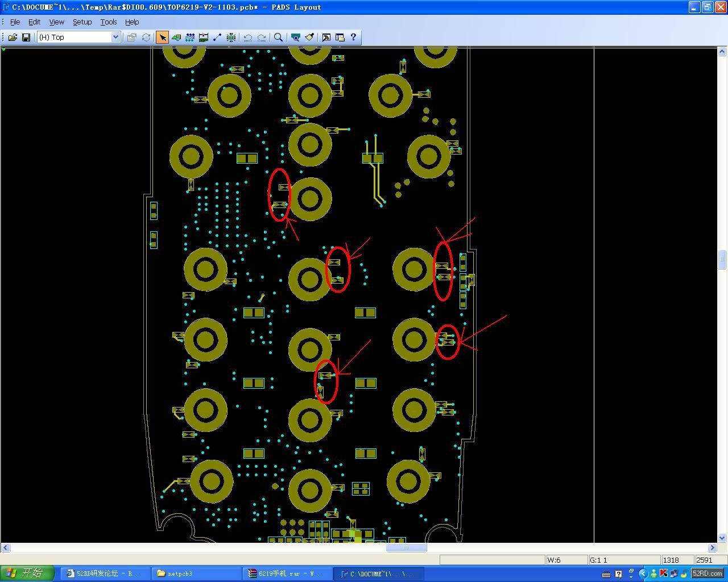
Task: Save the design with the floppy disk icon
Action: tap(26, 38)
